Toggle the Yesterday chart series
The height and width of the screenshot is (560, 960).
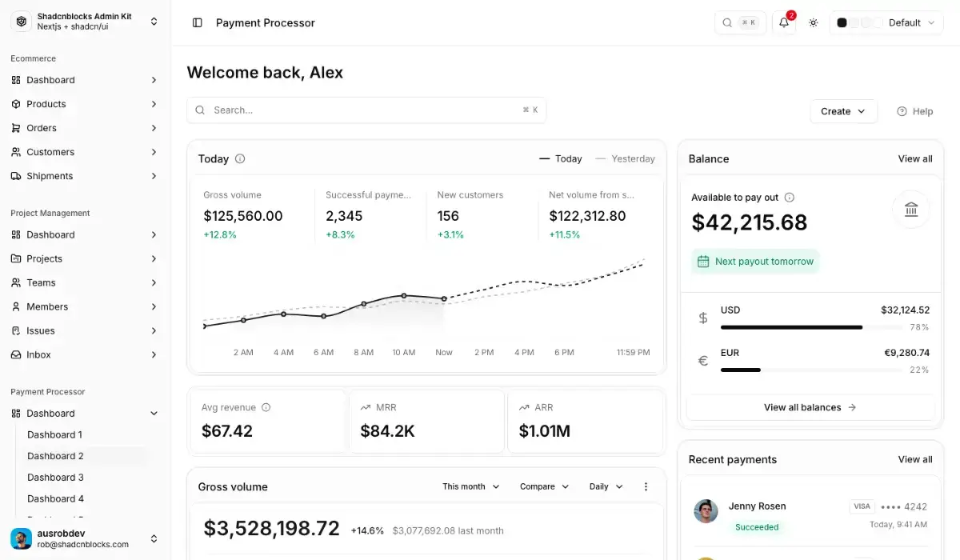[x=625, y=158]
